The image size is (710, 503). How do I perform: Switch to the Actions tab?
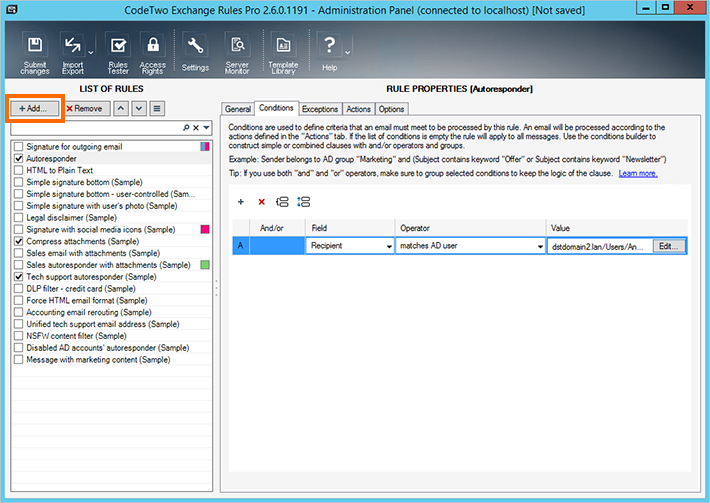click(359, 109)
